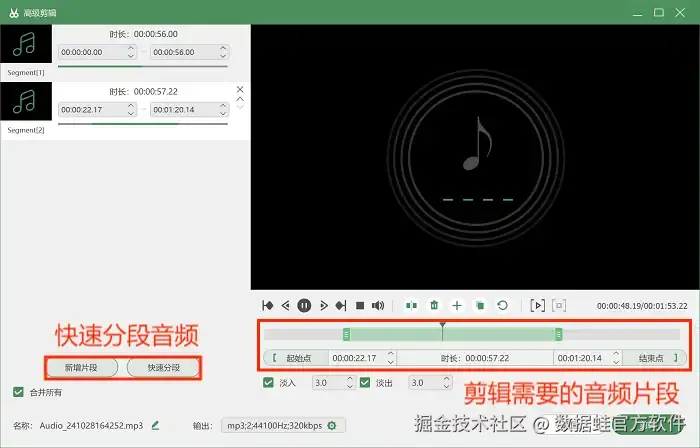Delete the segment with green trash icon

434,306
